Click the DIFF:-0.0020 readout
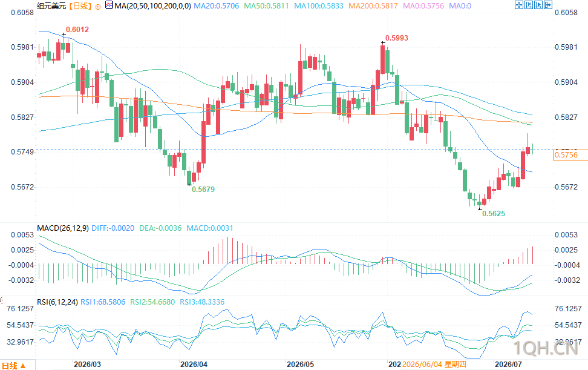 click(x=113, y=228)
